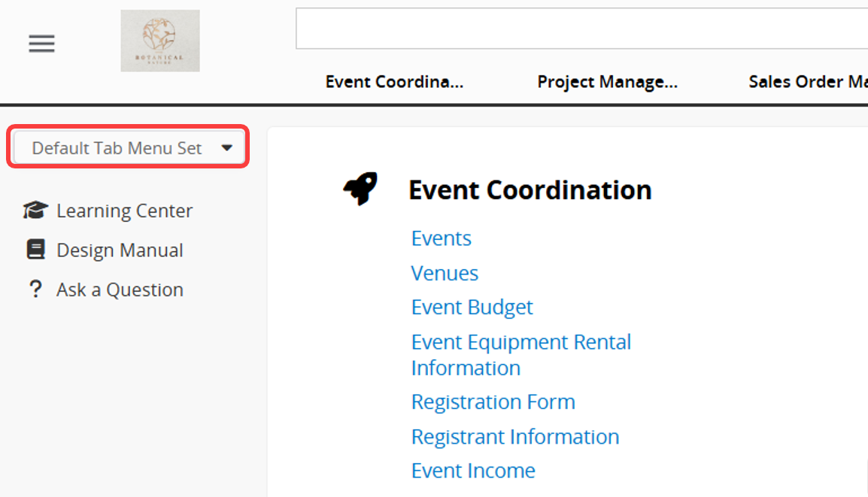Open the Event Budget link
This screenshot has height=497, width=868.
click(472, 307)
